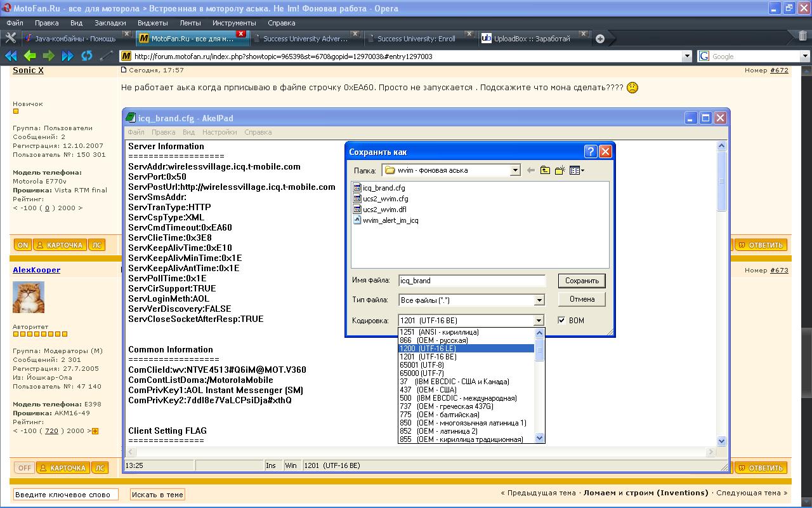Click the Искать в теме button
Screen dimensions: 812x508
point(157,494)
